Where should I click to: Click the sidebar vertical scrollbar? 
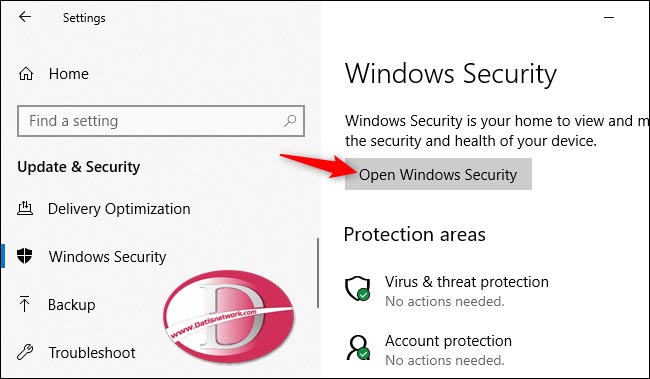coord(318,273)
